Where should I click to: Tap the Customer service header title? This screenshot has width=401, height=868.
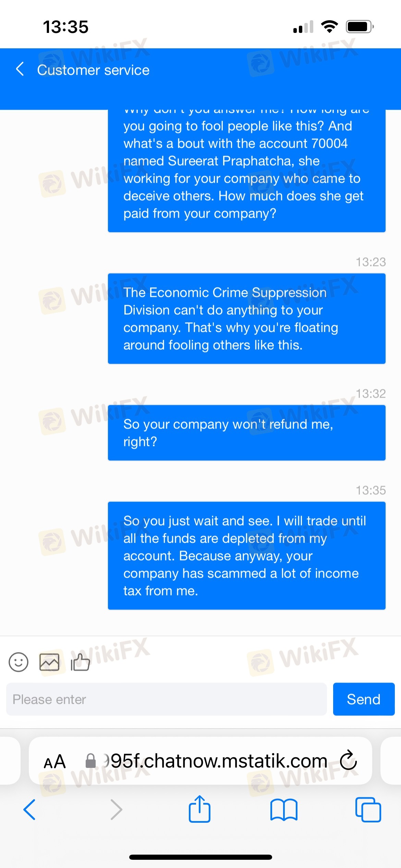click(93, 70)
